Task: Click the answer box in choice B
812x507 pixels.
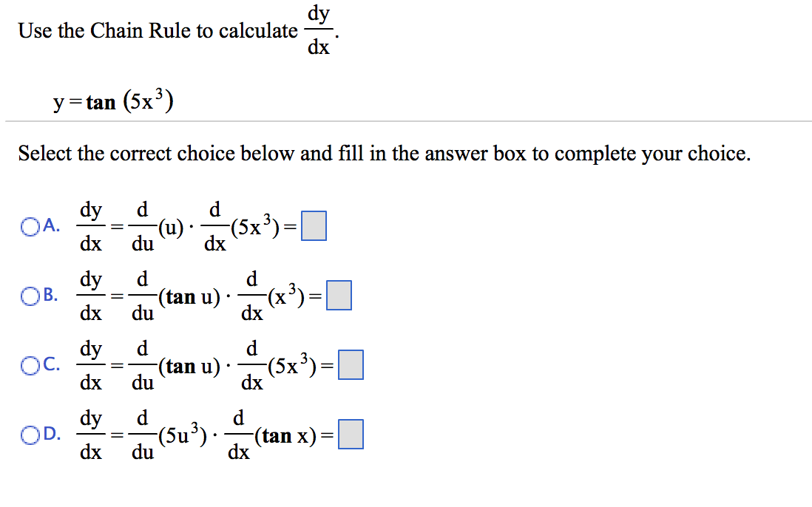Action: point(338,295)
